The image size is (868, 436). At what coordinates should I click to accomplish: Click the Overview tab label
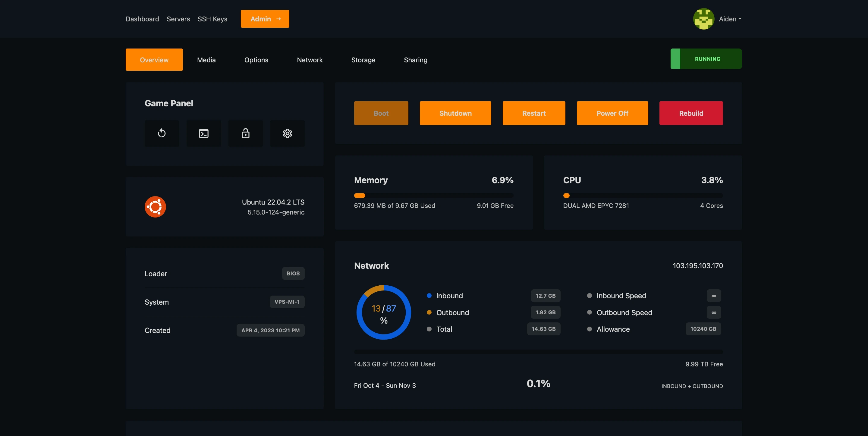[154, 59]
